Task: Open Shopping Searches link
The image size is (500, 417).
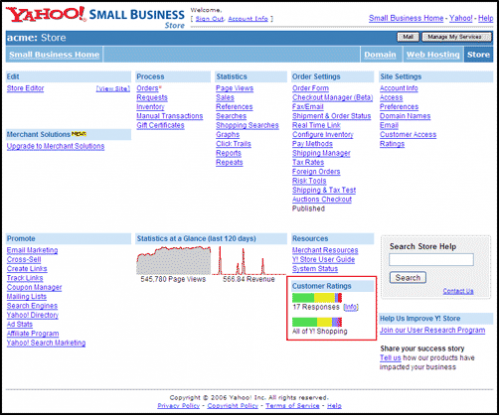Action: coord(247,125)
